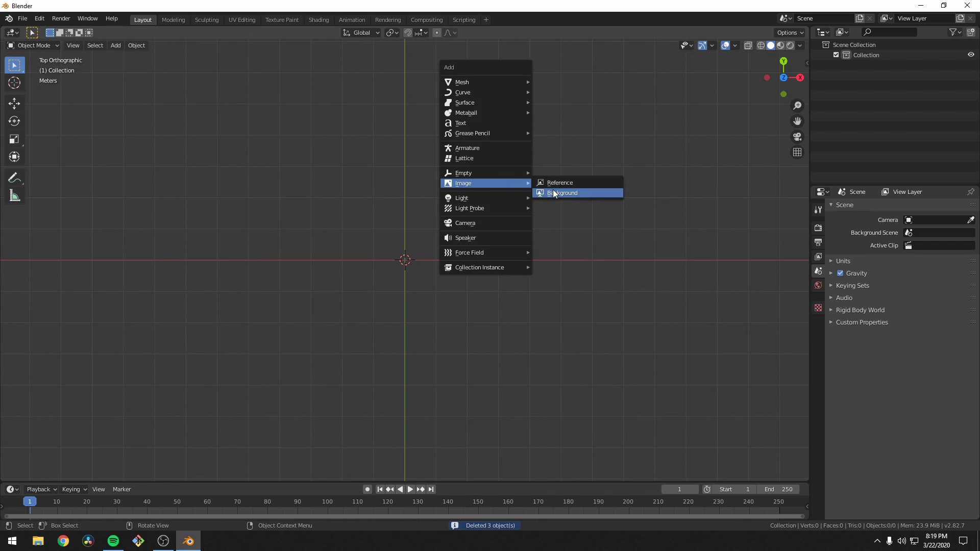Open the Options menu in the viewport header
The image size is (980, 551).
(790, 32)
